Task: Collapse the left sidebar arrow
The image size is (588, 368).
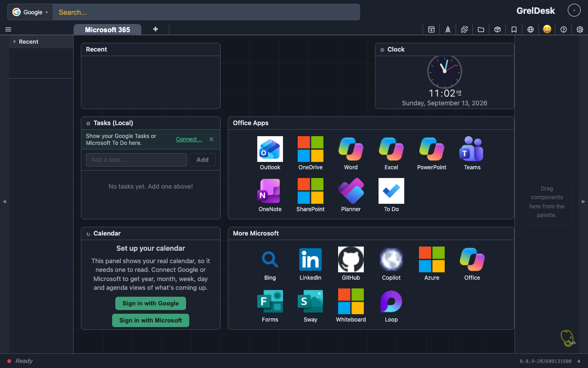Action: (x=5, y=201)
